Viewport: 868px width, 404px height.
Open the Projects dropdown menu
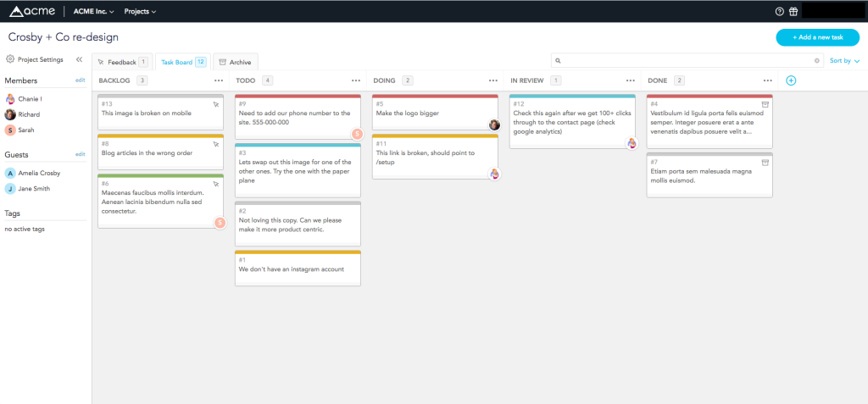[x=140, y=11]
